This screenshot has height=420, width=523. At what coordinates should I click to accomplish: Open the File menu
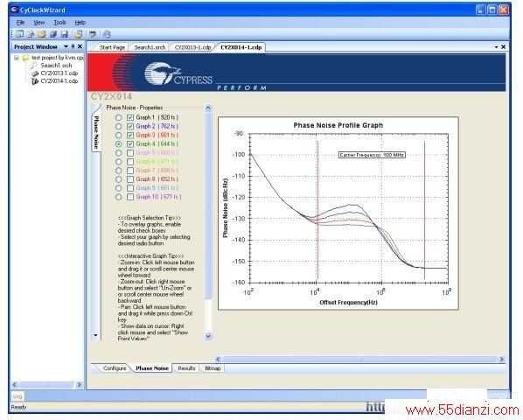click(x=20, y=23)
